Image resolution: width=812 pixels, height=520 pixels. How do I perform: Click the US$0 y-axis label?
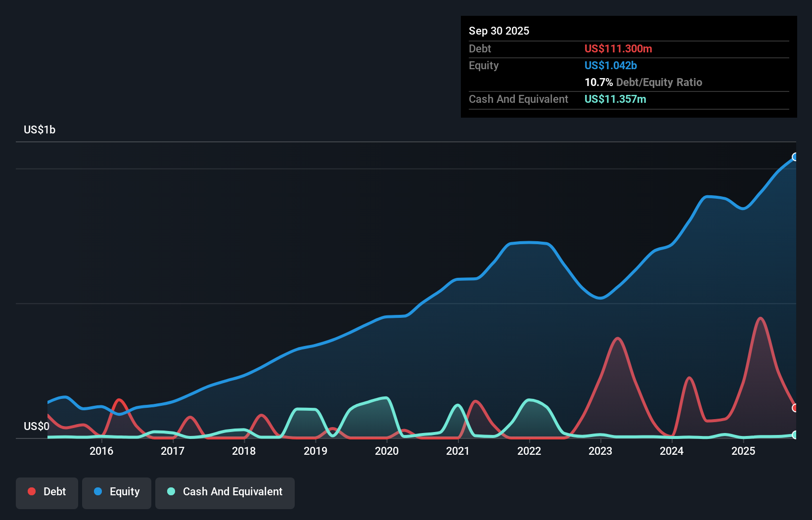pos(37,426)
